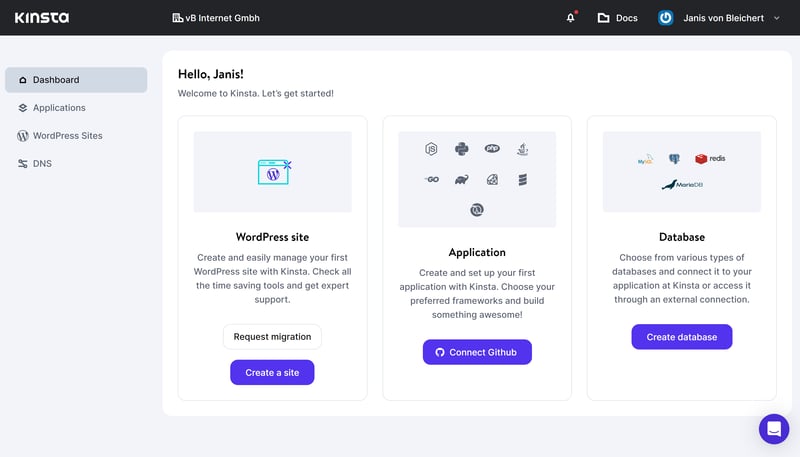Click the Connect Github button
800x457 pixels.
tap(477, 352)
